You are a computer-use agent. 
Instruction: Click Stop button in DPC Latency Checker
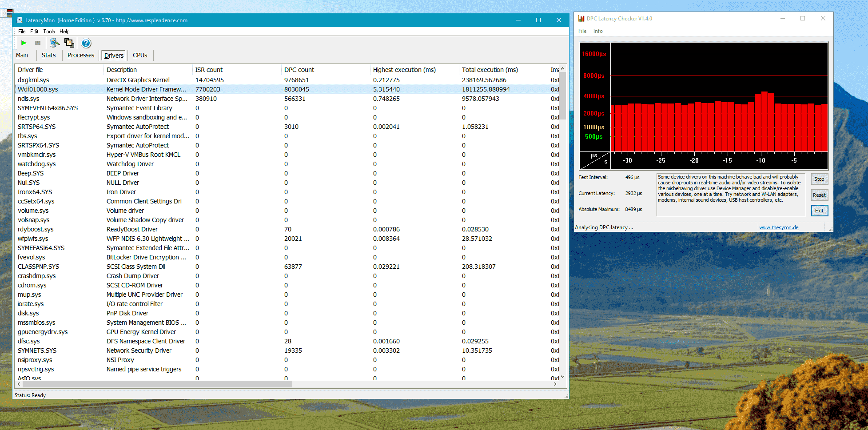(x=819, y=179)
